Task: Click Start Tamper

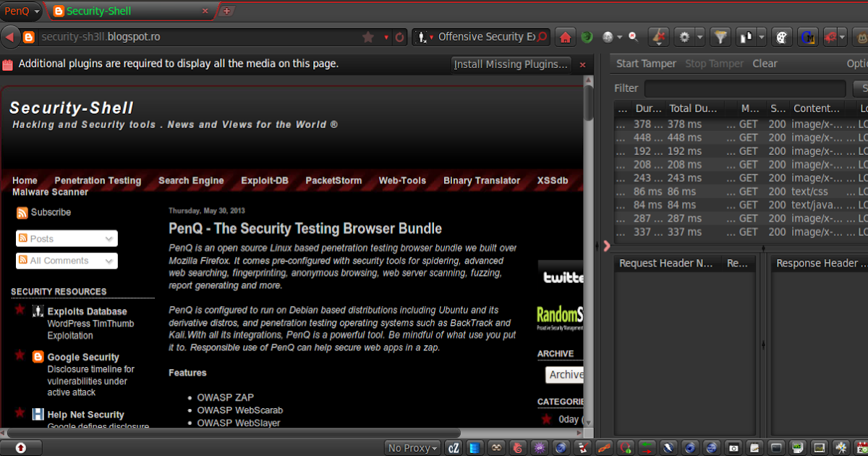Action: [646, 64]
